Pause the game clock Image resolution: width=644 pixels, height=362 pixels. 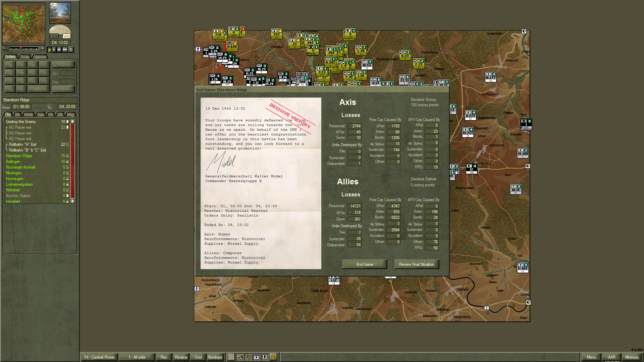(x=49, y=50)
